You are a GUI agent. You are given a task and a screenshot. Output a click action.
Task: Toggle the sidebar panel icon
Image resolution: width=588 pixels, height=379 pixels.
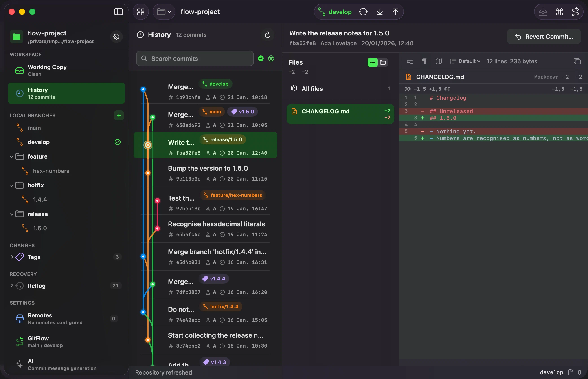click(118, 12)
